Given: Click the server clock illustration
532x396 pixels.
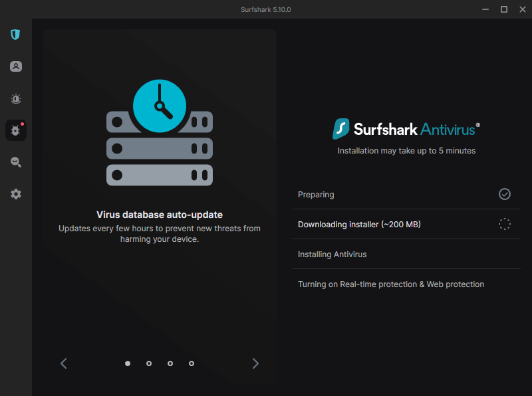Looking at the screenshot, I should point(160,133).
